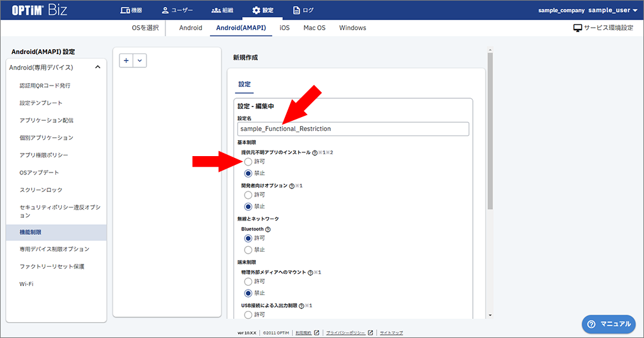This screenshot has width=644, height=338.
Task: Open the 設定 gear menu
Action: (262, 10)
